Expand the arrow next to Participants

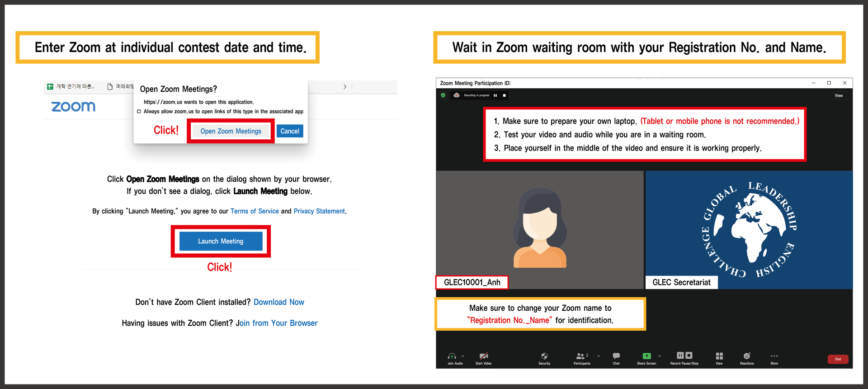click(599, 356)
